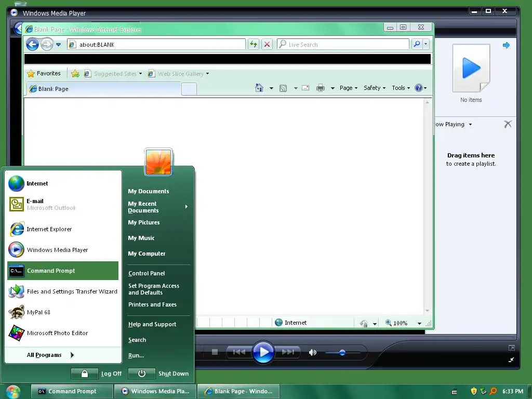
Task: Expand the Print dropdown arrow
Action: pos(332,88)
